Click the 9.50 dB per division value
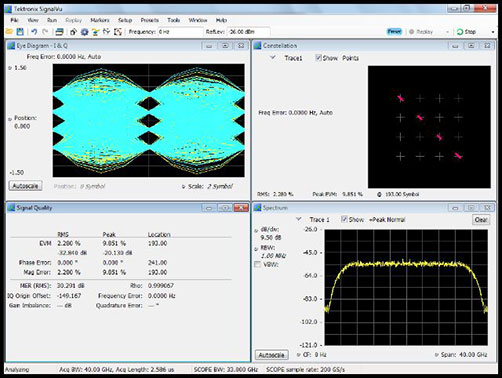Screen dimensions: 502x378 271,238
